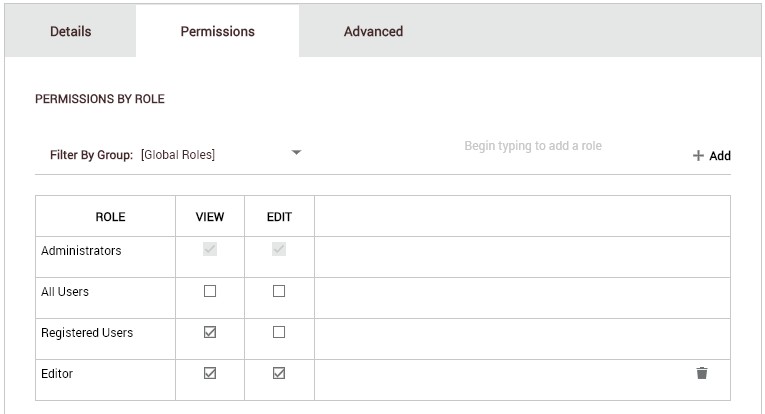This screenshot has height=414, width=765.
Task: Click the Registered Users role name
Action: pyautogui.click(x=87, y=333)
